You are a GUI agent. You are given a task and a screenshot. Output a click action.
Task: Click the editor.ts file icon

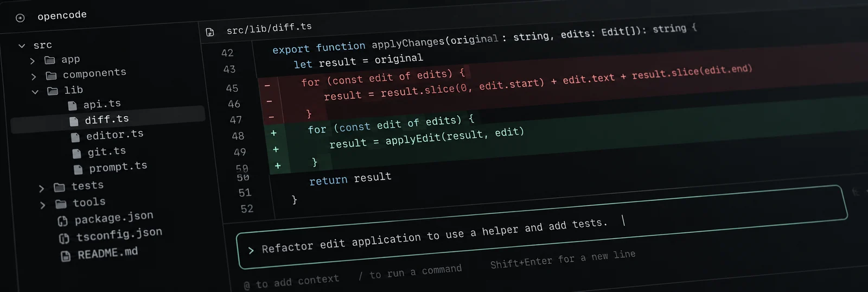tap(75, 137)
